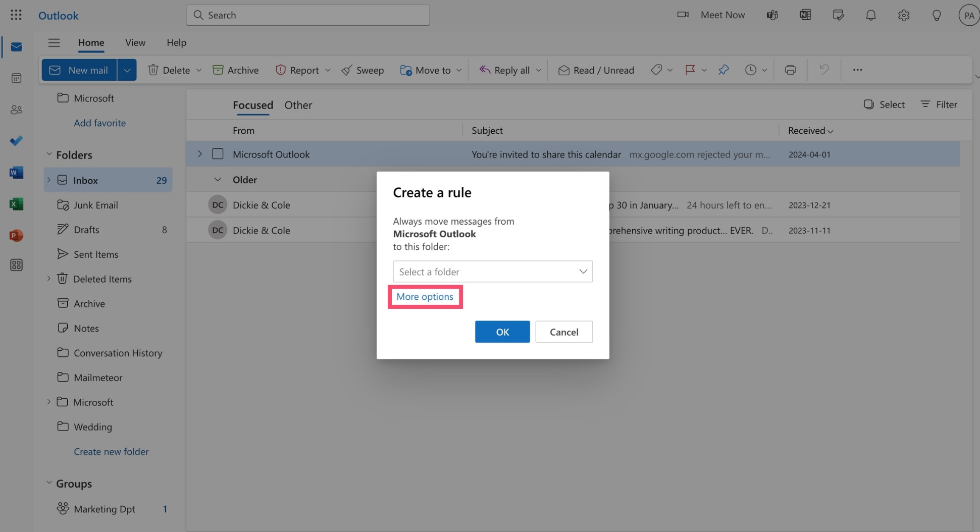Click the Meet Now video button

point(711,15)
